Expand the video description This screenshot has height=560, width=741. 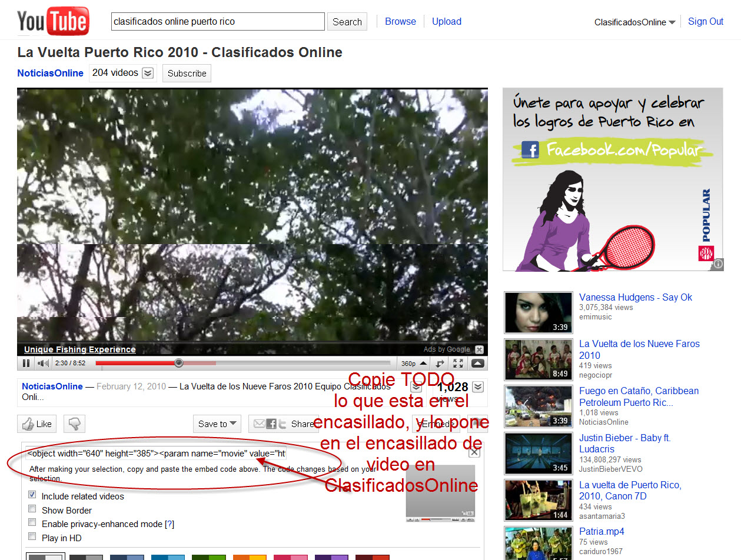416,388
